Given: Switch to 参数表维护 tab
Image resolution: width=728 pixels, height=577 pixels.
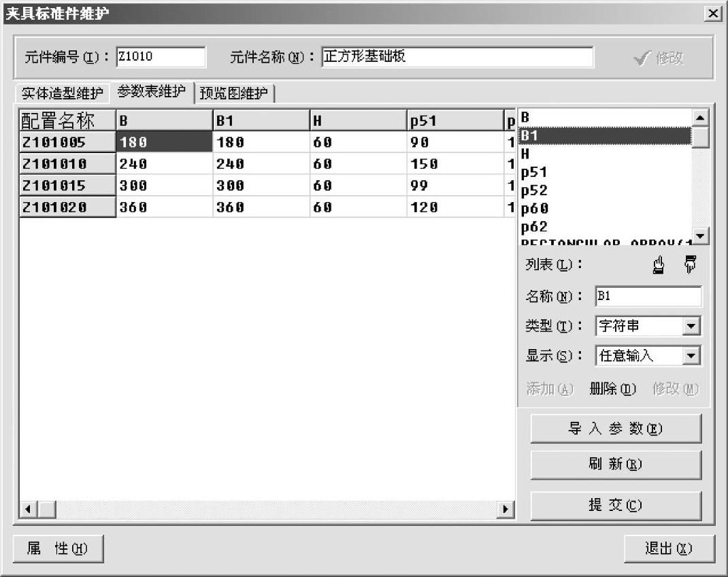Looking at the screenshot, I should (x=151, y=92).
